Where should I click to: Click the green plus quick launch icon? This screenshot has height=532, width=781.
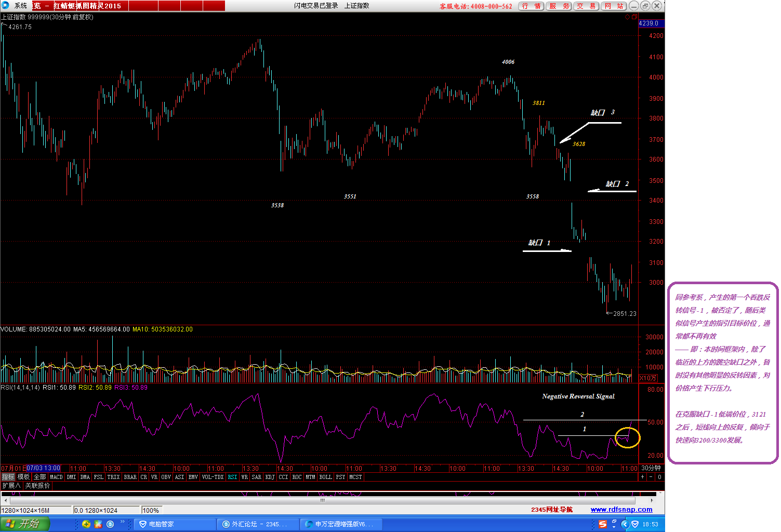click(x=86, y=524)
